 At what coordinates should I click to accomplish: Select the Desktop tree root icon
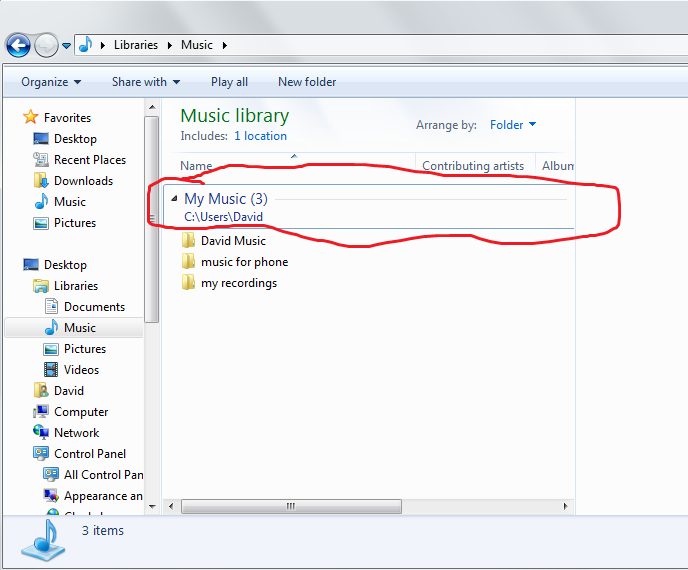[31, 265]
